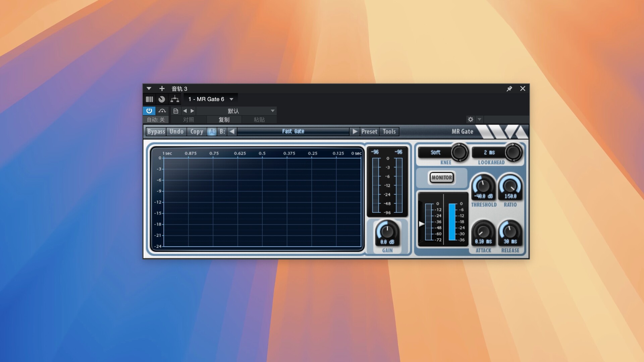Click the 2 ms lookahead value field
The width and height of the screenshot is (644, 362).
coord(489,153)
